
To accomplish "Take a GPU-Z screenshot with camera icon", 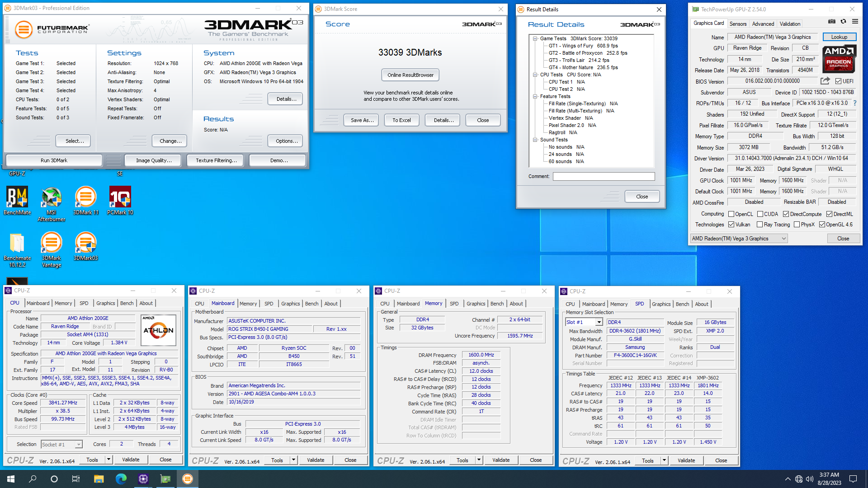I will coord(831,21).
